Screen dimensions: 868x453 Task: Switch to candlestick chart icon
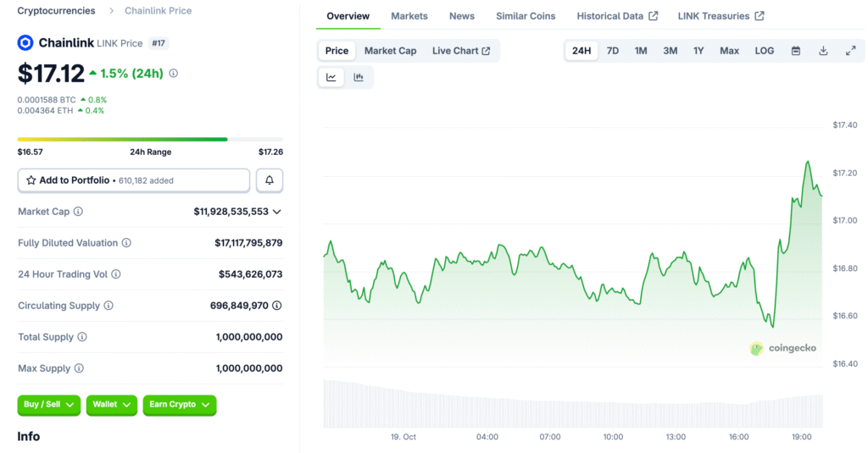(x=359, y=78)
